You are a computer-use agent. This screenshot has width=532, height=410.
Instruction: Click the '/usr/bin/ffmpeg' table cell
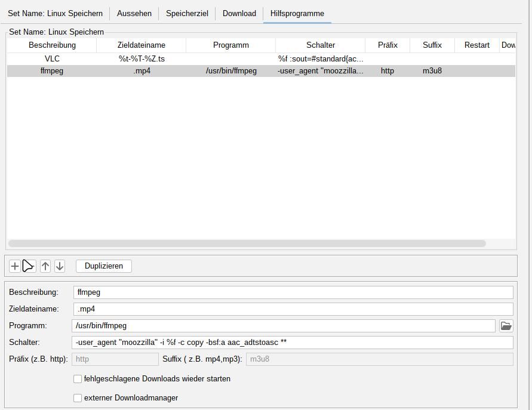[x=231, y=71]
